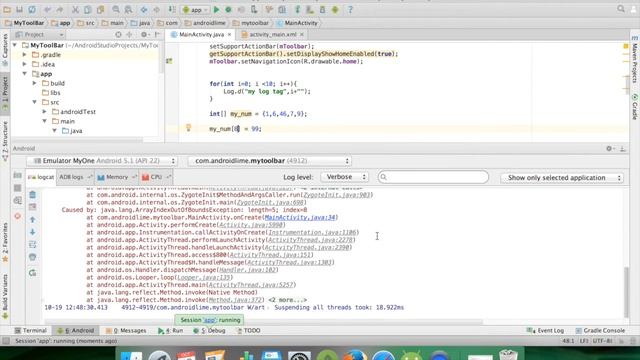Close the activity_main.xml tab
Viewport: 640px width, 360px height.
[302, 35]
